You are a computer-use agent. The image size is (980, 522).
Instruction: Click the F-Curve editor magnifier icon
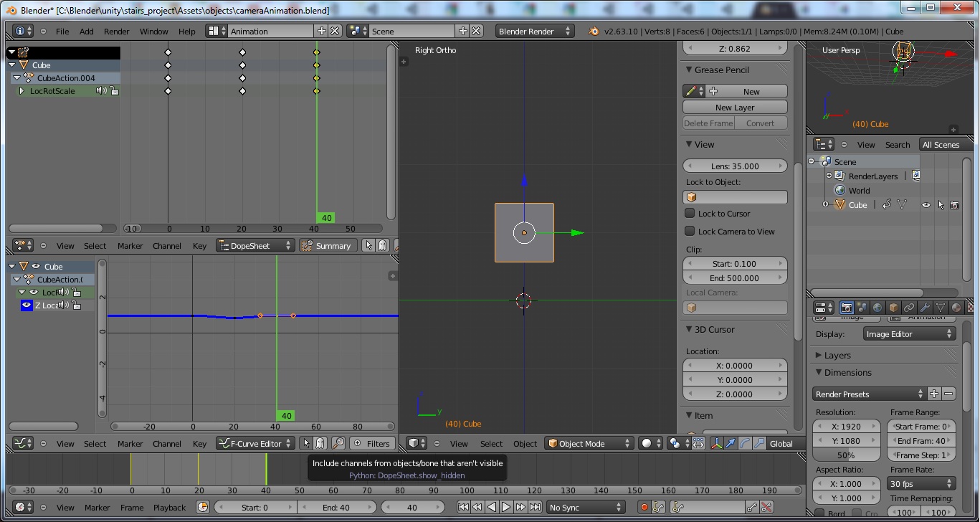[338, 443]
